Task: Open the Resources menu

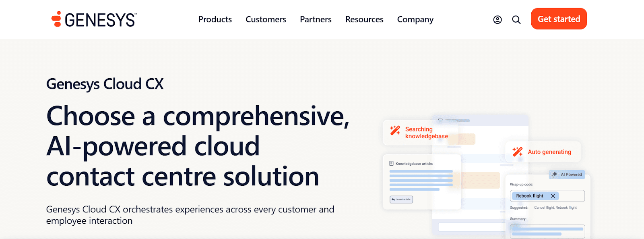Action: tap(364, 19)
